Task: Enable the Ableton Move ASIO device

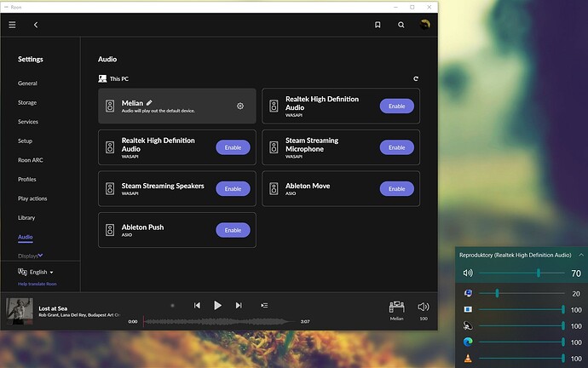Action: click(x=397, y=188)
